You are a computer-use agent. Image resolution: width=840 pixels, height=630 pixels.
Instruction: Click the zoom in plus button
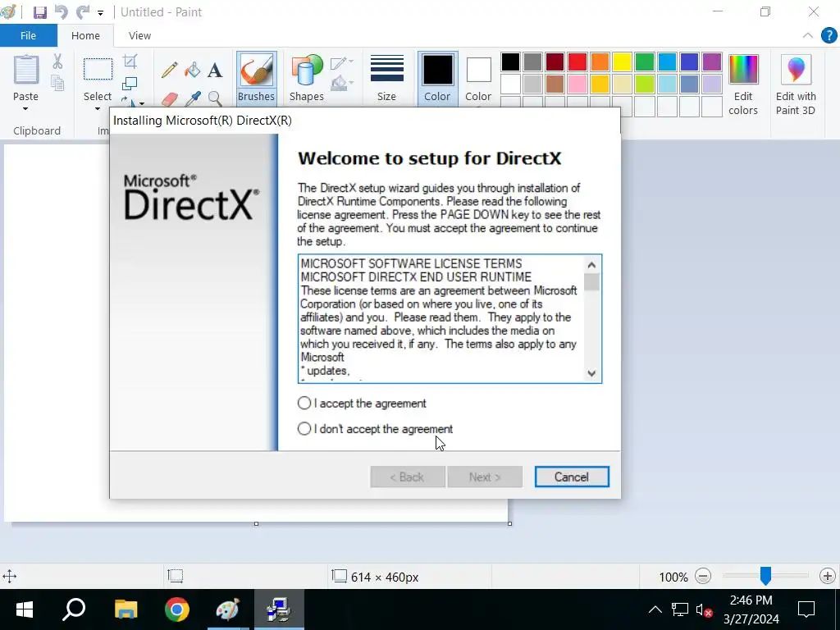[828, 577]
